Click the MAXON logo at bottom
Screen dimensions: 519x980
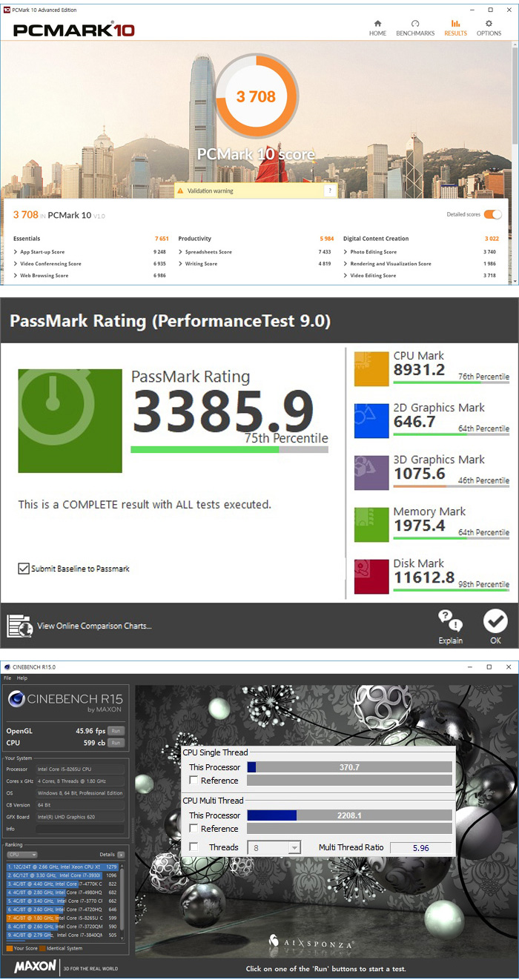[35, 967]
